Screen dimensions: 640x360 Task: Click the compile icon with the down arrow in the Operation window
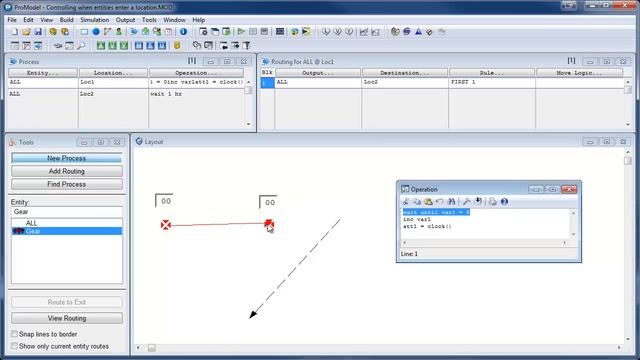tap(478, 202)
